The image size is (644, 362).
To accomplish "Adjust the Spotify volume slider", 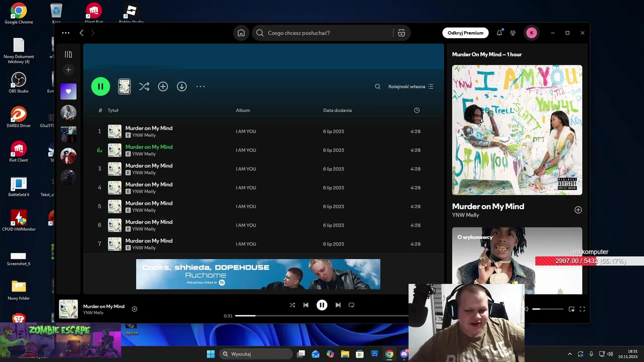I will pyautogui.click(x=548, y=309).
